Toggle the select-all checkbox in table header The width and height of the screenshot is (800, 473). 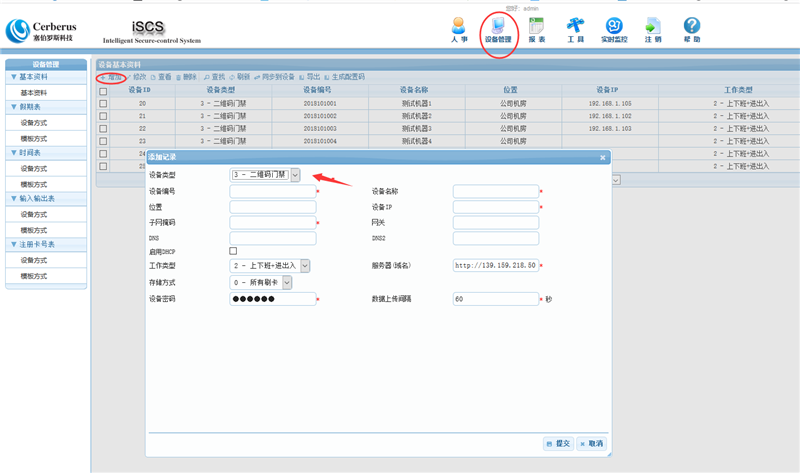tap(103, 91)
